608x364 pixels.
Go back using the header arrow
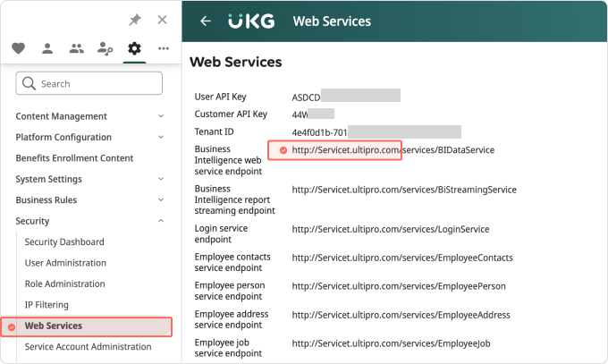(206, 21)
